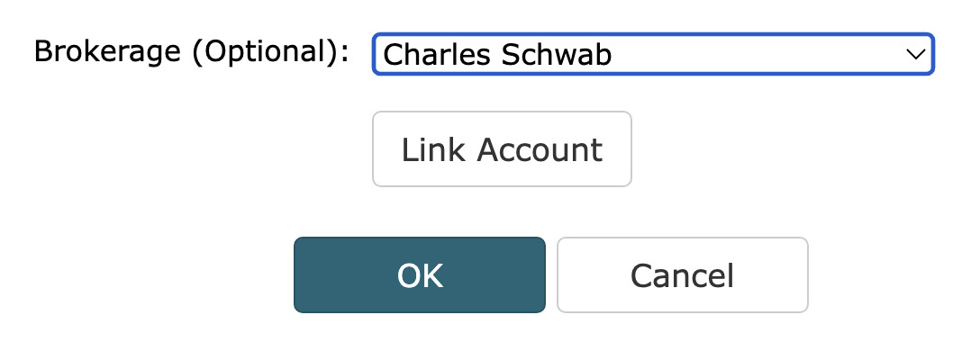Cancel the brokerage selection dialog
This screenshot has height=360, width=980.
pos(682,275)
